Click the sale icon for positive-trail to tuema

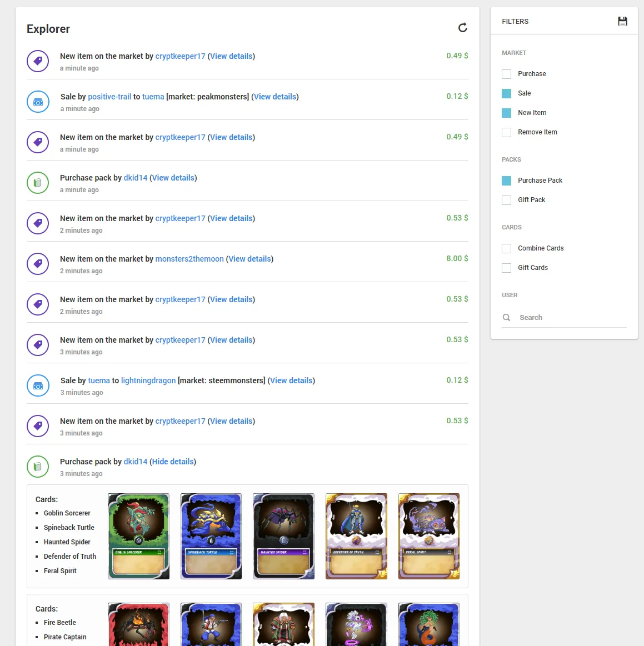coord(38,102)
